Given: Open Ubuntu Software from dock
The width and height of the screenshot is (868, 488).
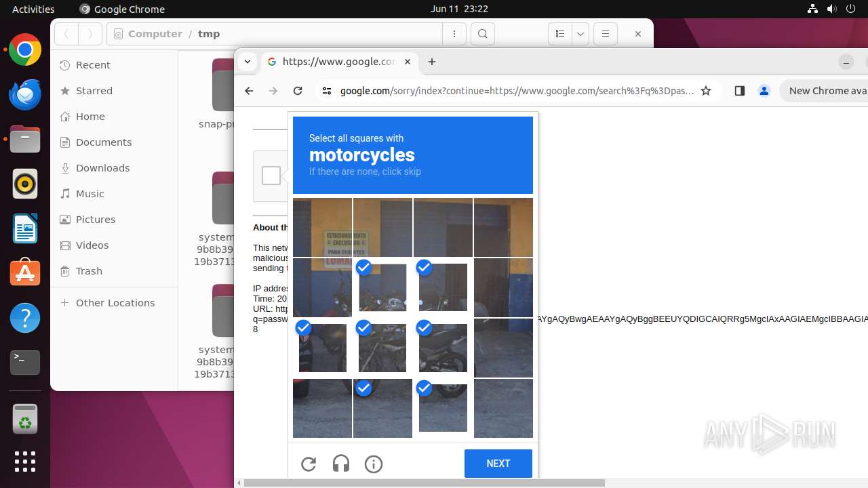Looking at the screenshot, I should tap(25, 273).
